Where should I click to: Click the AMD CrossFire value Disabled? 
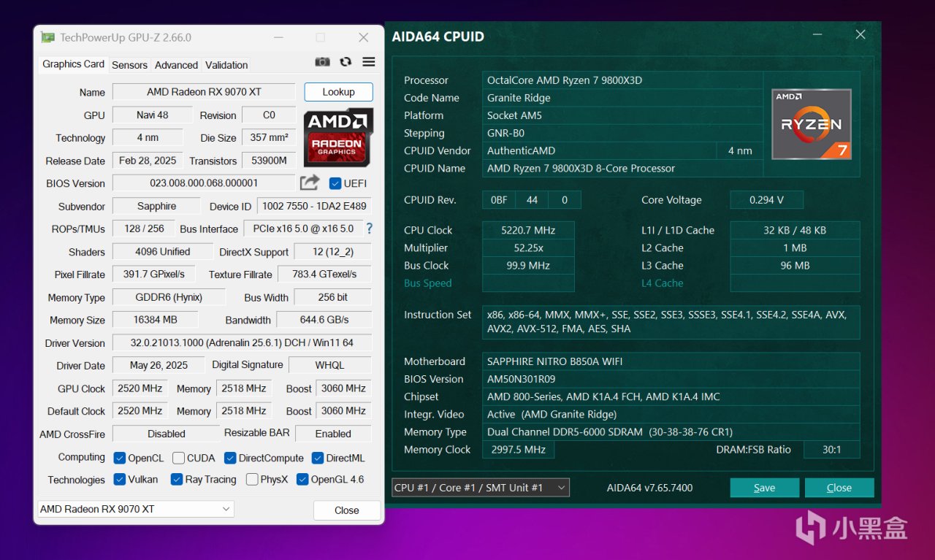pyautogui.click(x=166, y=434)
